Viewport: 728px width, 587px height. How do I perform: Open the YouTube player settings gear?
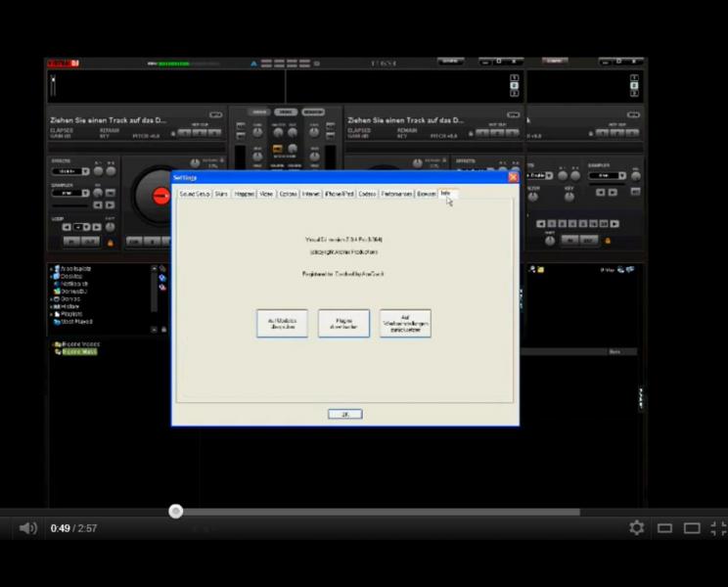pos(637,527)
